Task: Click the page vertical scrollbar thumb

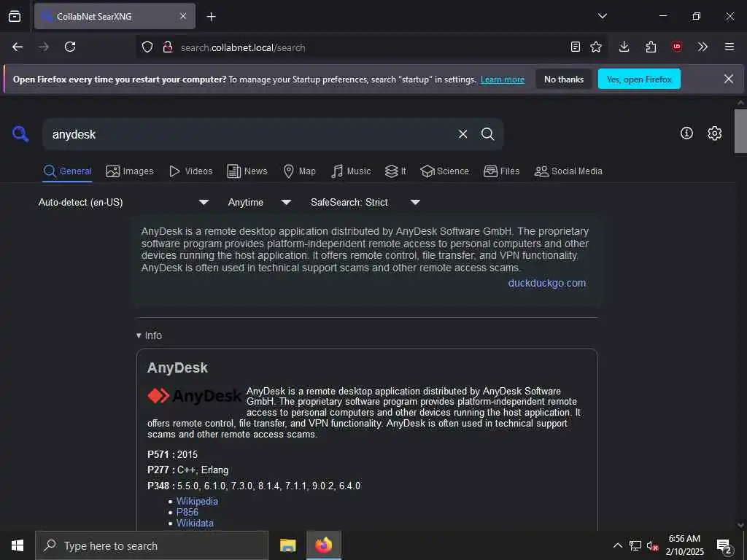Action: click(740, 131)
